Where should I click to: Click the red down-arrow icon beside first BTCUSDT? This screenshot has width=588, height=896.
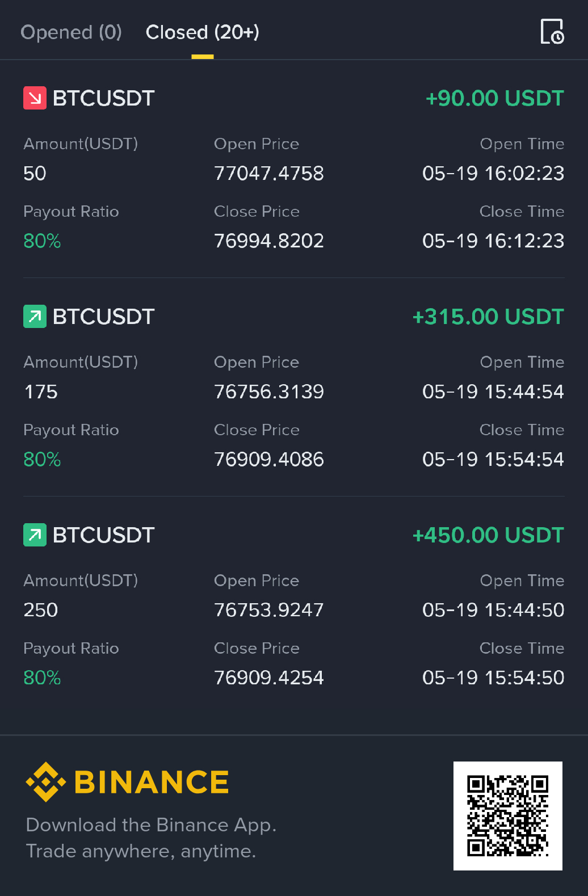point(35,98)
